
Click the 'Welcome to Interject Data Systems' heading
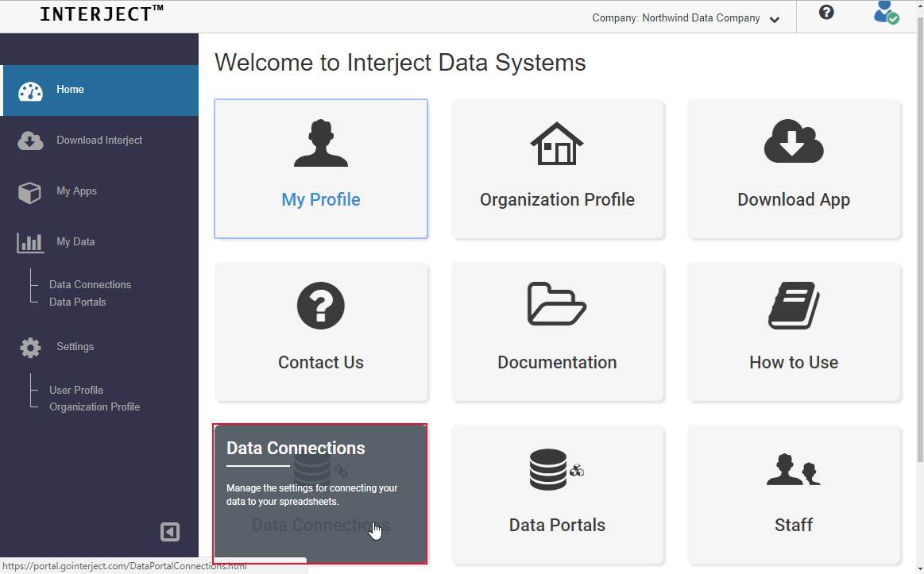coord(400,63)
